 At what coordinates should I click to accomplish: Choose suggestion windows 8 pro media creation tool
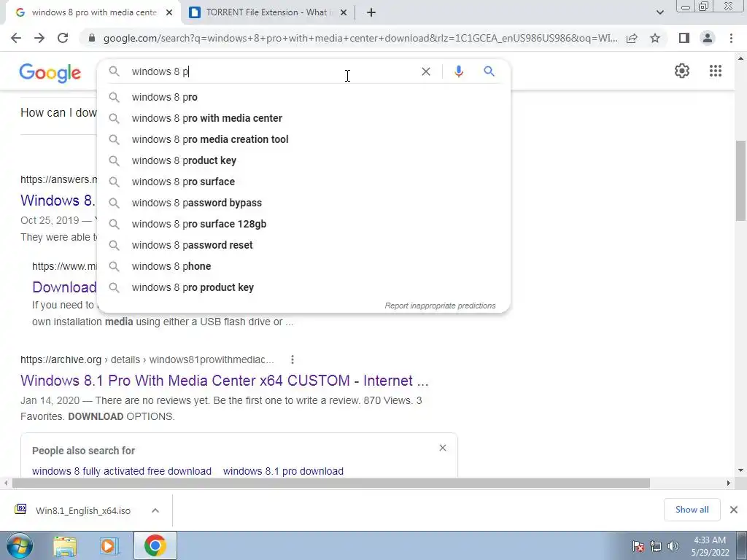(303, 139)
